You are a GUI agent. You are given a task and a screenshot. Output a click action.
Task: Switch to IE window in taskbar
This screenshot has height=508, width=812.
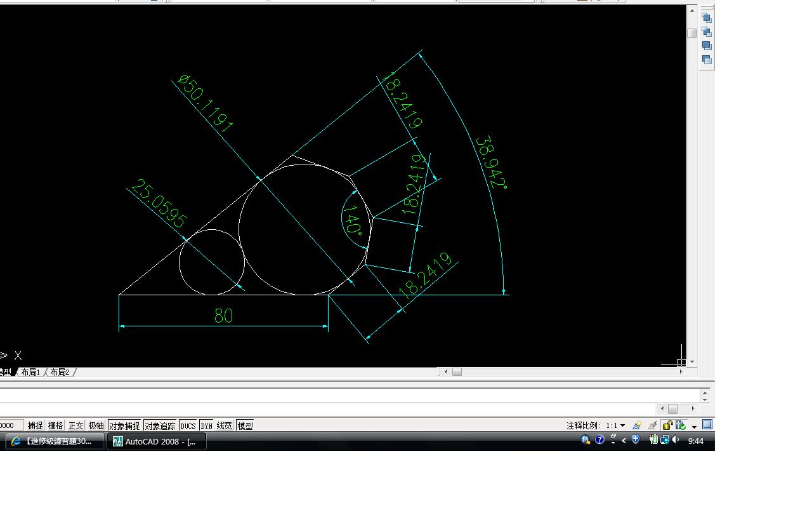[55, 441]
